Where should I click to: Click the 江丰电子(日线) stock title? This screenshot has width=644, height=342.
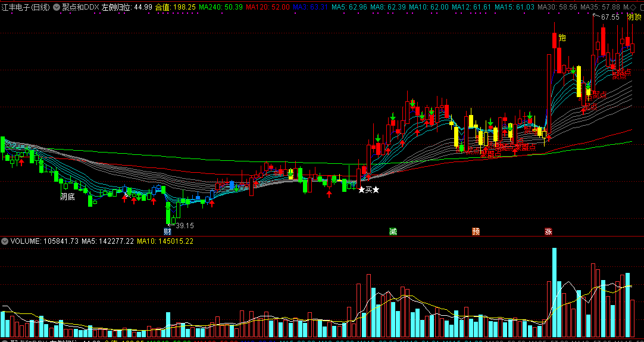coord(26,7)
